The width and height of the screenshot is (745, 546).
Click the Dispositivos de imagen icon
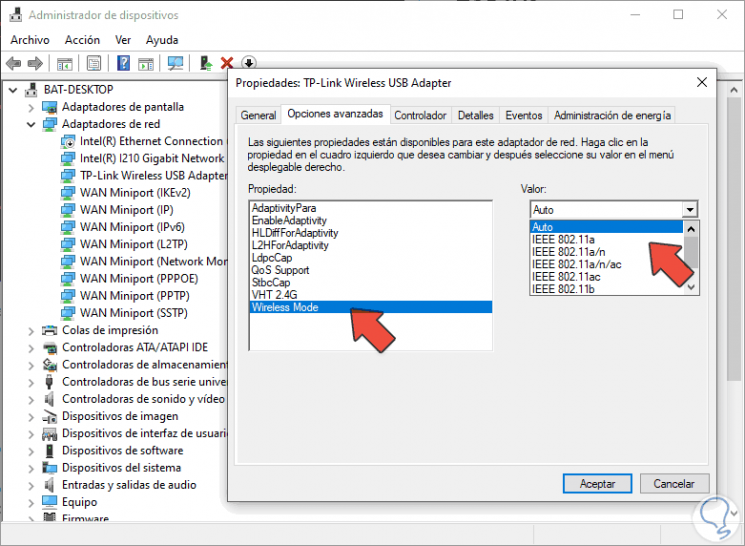click(x=49, y=416)
